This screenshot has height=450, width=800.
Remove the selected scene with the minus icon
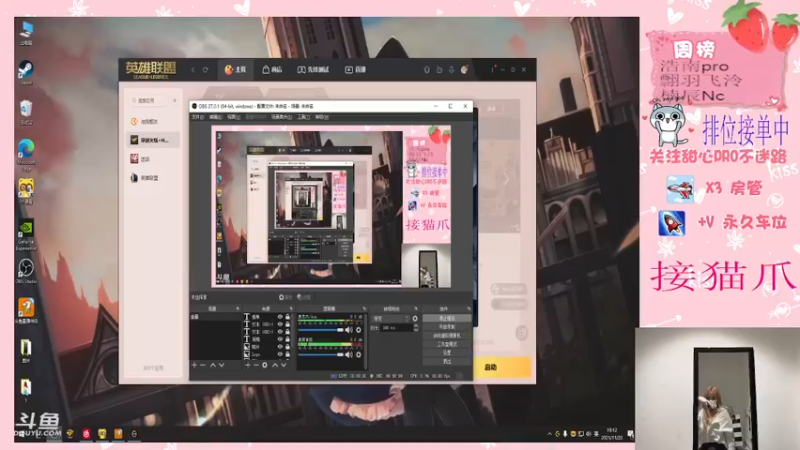[x=203, y=365]
